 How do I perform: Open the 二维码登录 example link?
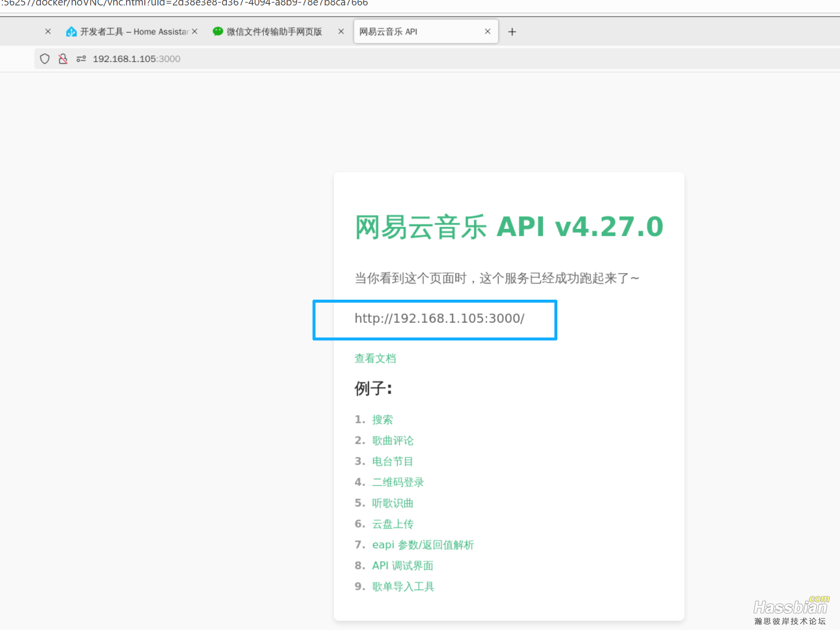398,482
